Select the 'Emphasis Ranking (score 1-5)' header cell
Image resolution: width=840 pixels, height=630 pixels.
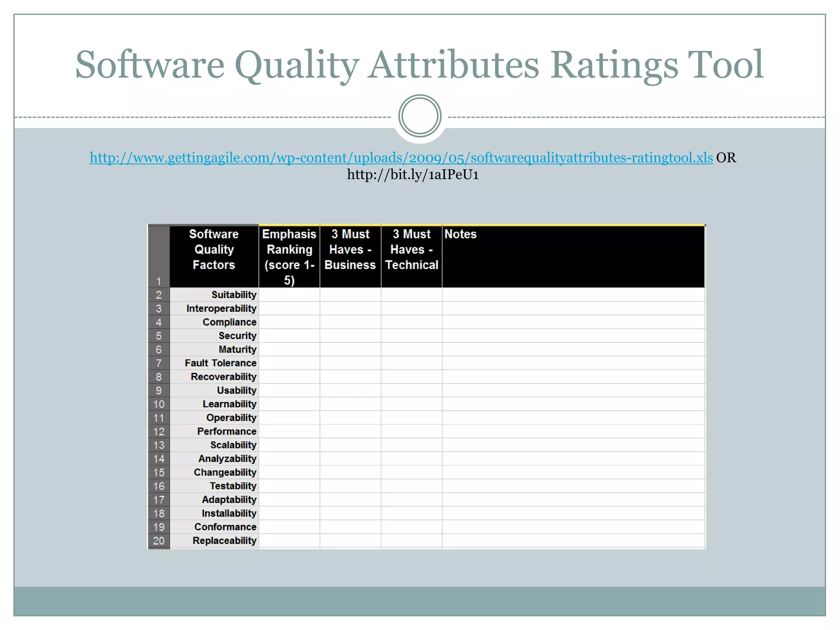[290, 257]
